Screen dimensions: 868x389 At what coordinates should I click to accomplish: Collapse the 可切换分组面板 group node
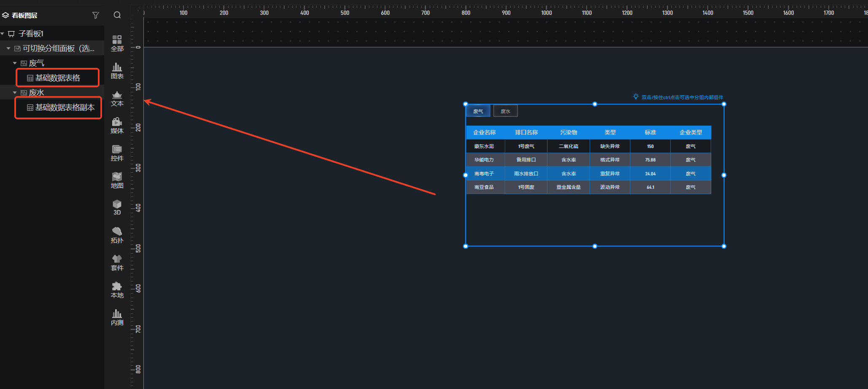pyautogui.click(x=8, y=48)
